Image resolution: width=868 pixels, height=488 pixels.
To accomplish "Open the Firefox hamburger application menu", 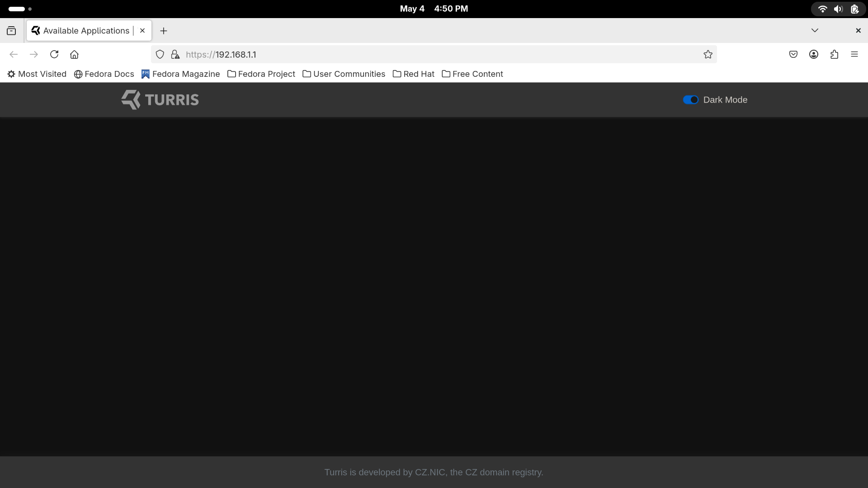I will coord(854,54).
